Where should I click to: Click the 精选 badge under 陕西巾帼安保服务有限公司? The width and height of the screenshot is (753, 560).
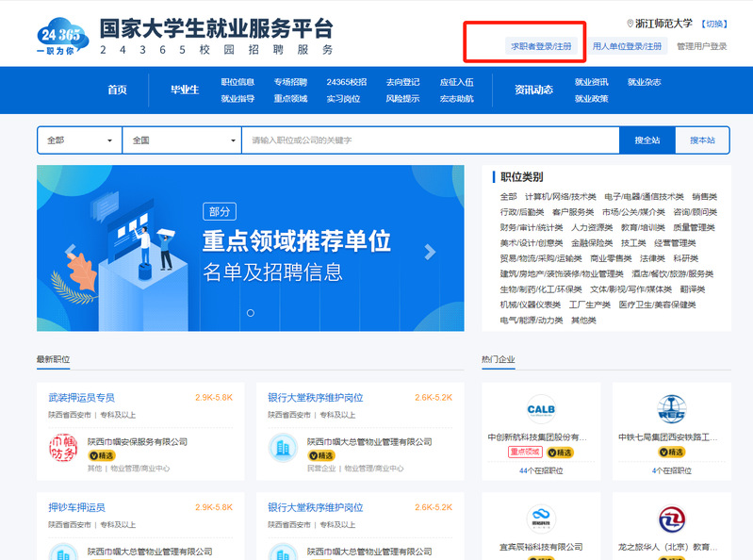pos(102,455)
